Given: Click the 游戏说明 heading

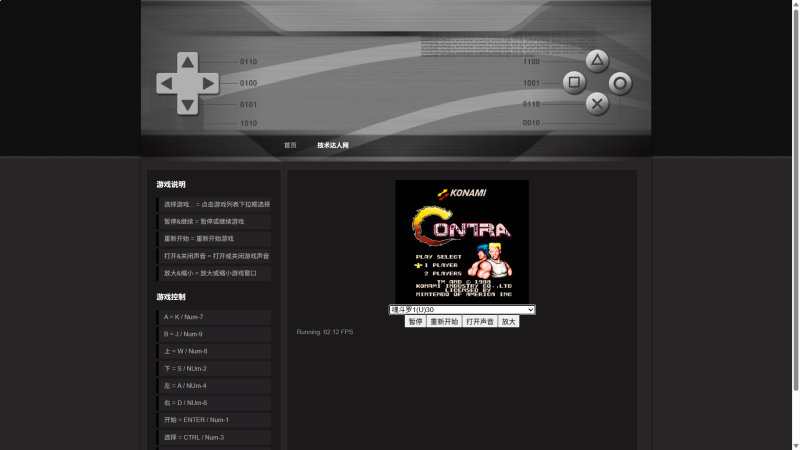Looking at the screenshot, I should (x=171, y=185).
